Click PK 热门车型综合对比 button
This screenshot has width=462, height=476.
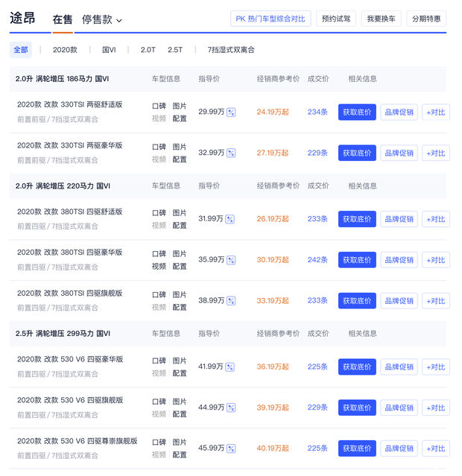pyautogui.click(x=270, y=19)
